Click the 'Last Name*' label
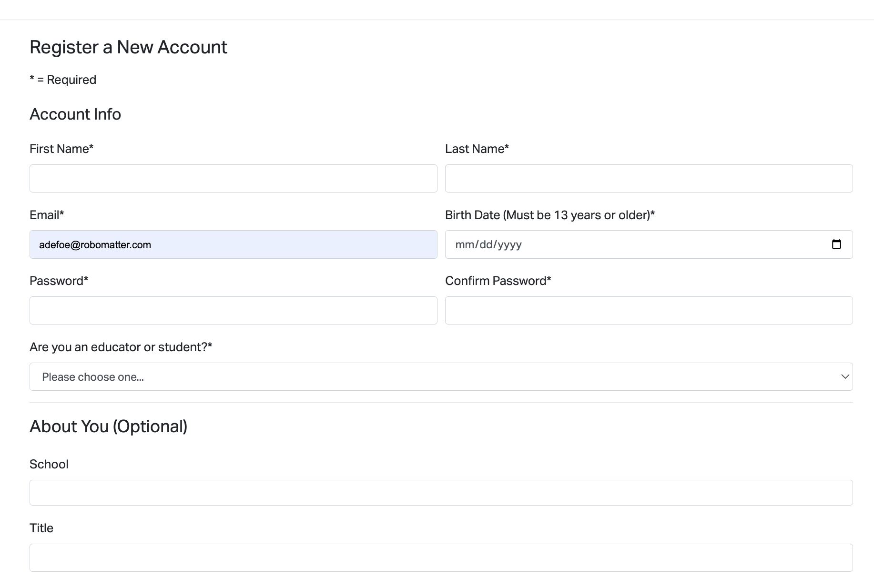Viewport: 874px width, 588px height. (477, 149)
